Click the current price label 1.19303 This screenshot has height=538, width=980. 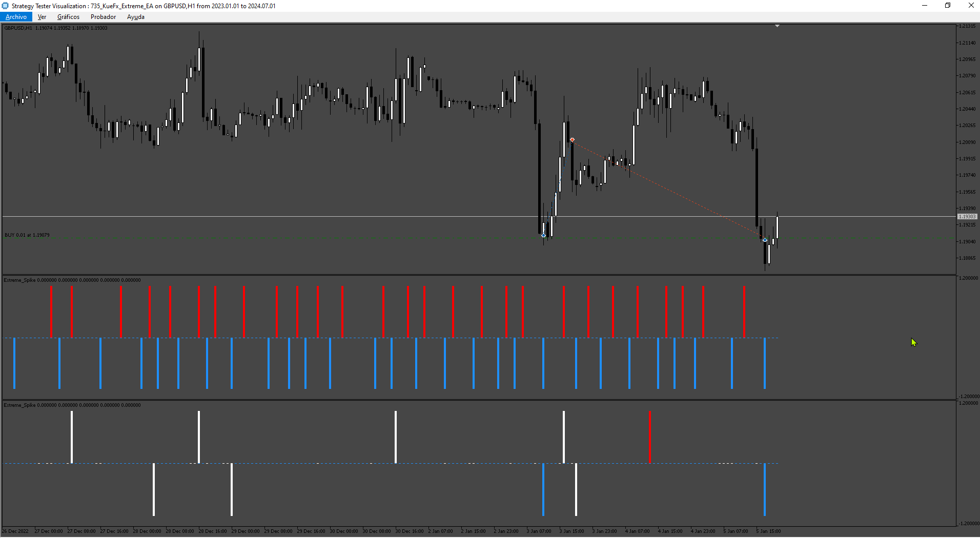click(x=967, y=217)
